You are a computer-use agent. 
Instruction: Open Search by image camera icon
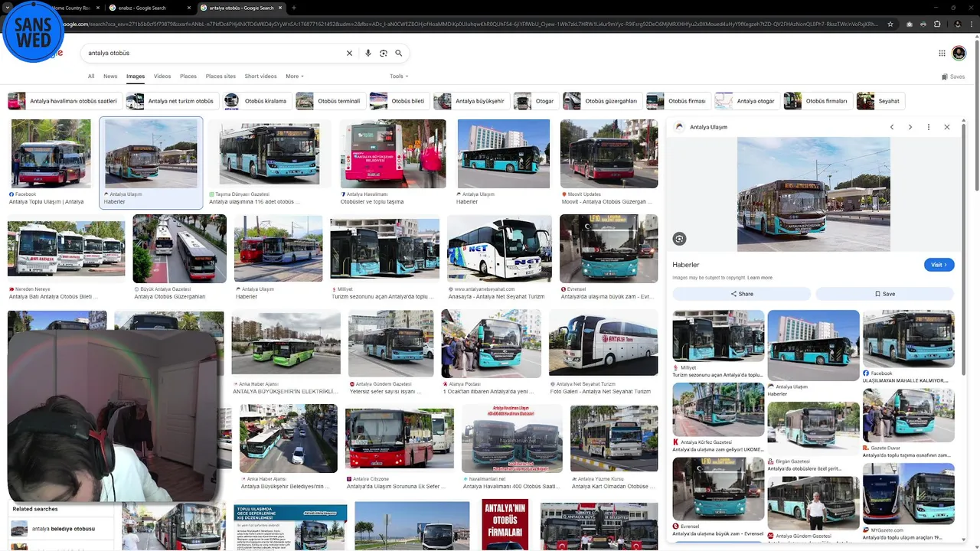(384, 54)
